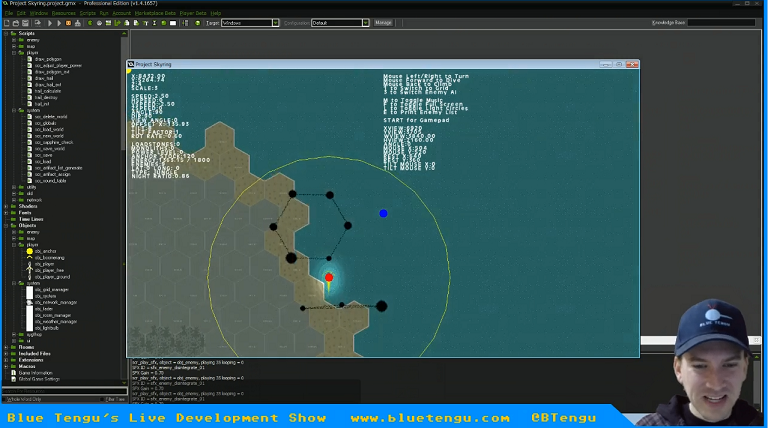Open the Help menu

pyautogui.click(x=216, y=13)
